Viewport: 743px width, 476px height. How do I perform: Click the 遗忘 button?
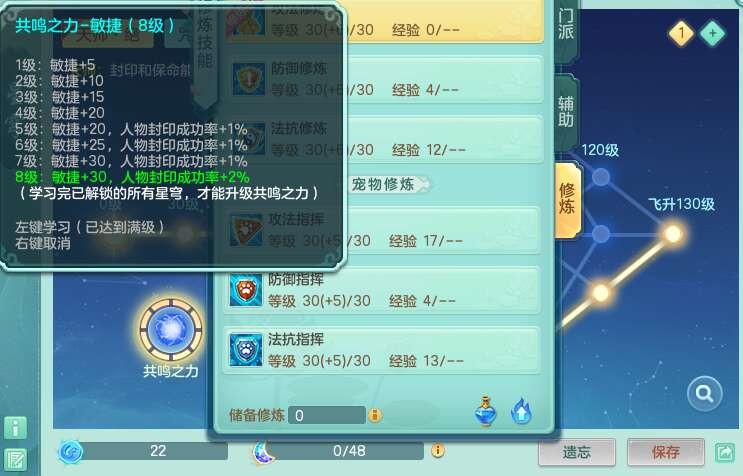(x=577, y=452)
